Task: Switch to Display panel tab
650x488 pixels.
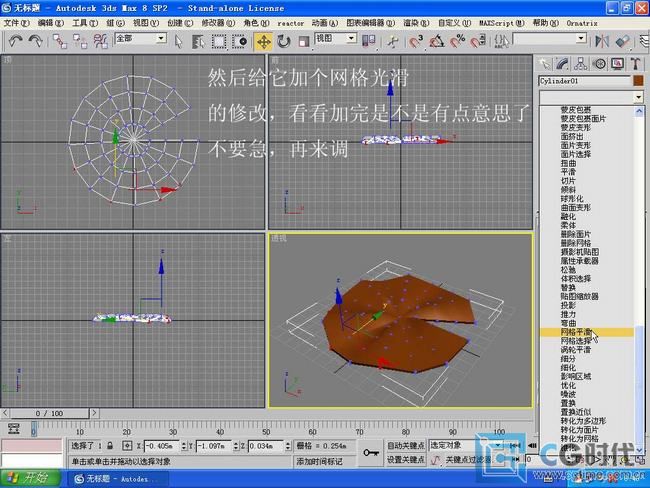Action: (x=617, y=64)
